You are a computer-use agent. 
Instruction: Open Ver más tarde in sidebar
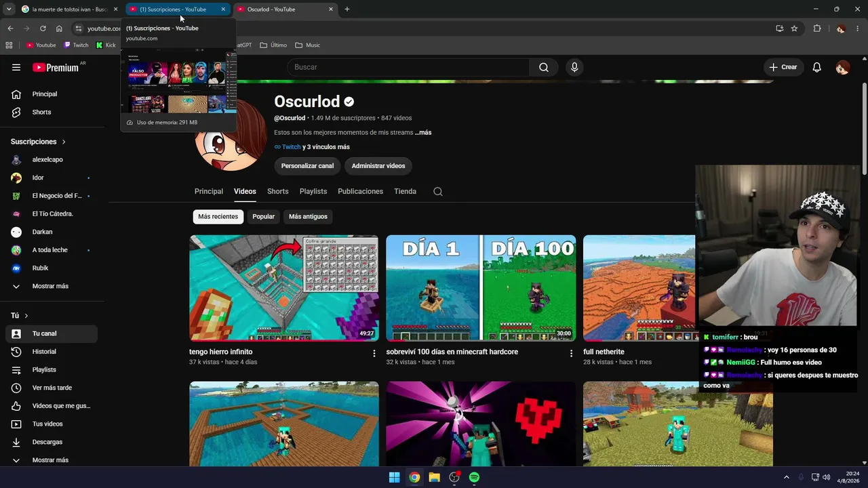tap(52, 388)
